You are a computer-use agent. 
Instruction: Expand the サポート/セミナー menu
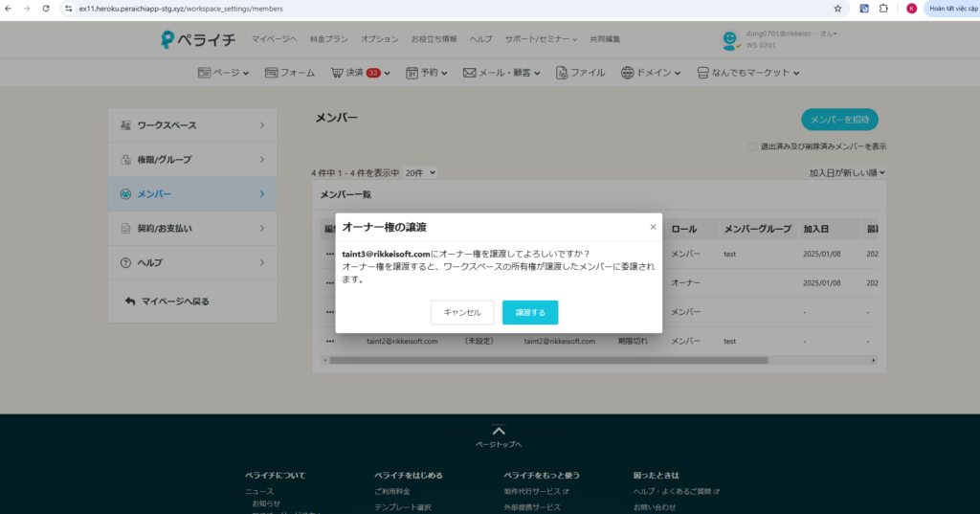tap(541, 39)
